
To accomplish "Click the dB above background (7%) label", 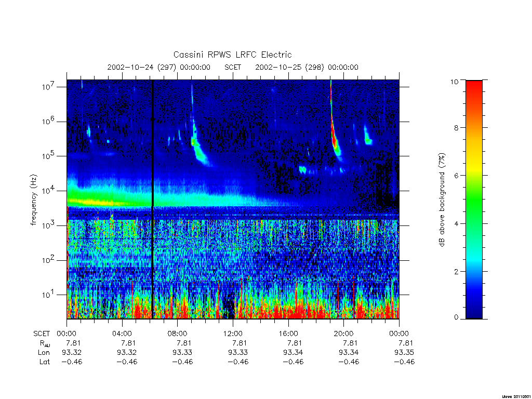I will click(x=442, y=200).
